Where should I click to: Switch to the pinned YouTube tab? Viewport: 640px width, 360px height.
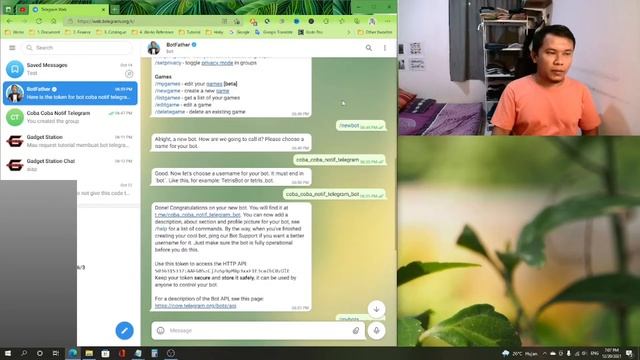point(22,9)
